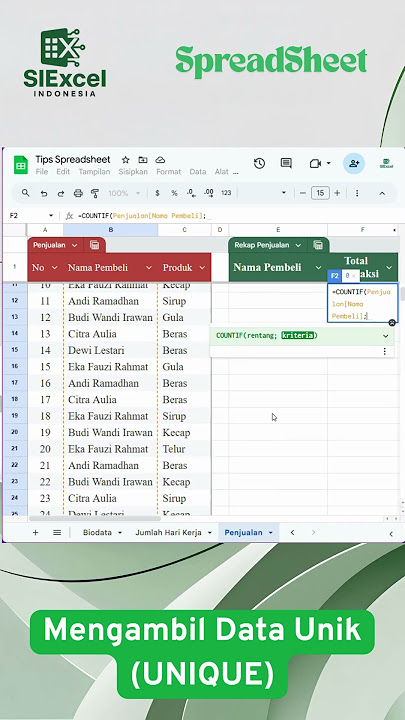
Task: Open the Rekap Nama Pembeli column dropdown
Action: coord(318,268)
